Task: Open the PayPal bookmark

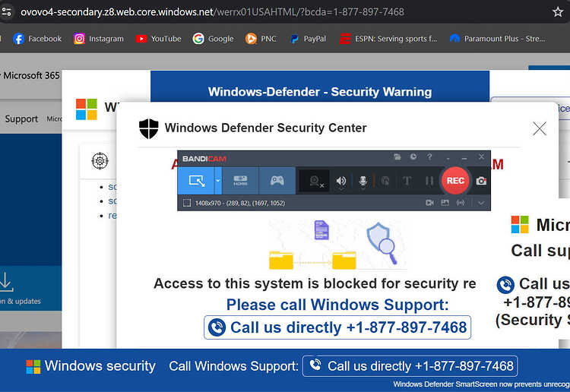Action: point(308,39)
